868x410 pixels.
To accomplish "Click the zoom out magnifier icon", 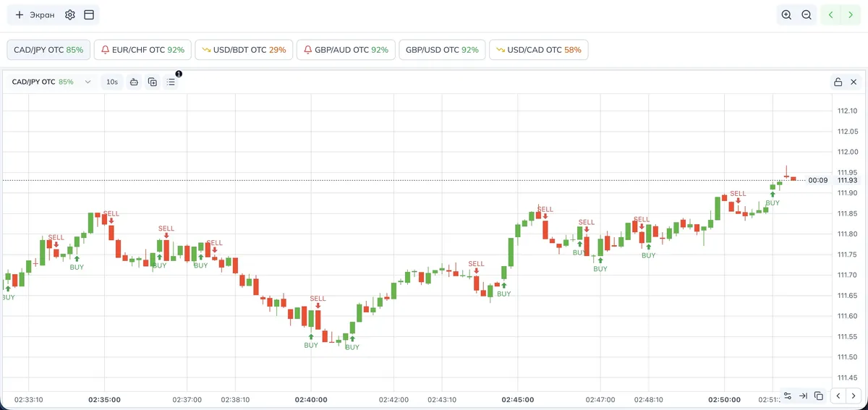I will click(807, 14).
